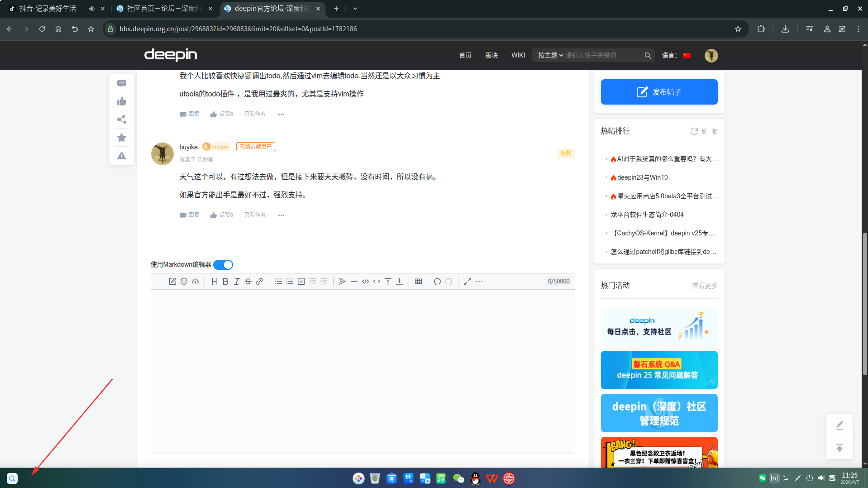The height and width of the screenshot is (488, 868).
Task: Open a new browser tab
Action: point(336,9)
